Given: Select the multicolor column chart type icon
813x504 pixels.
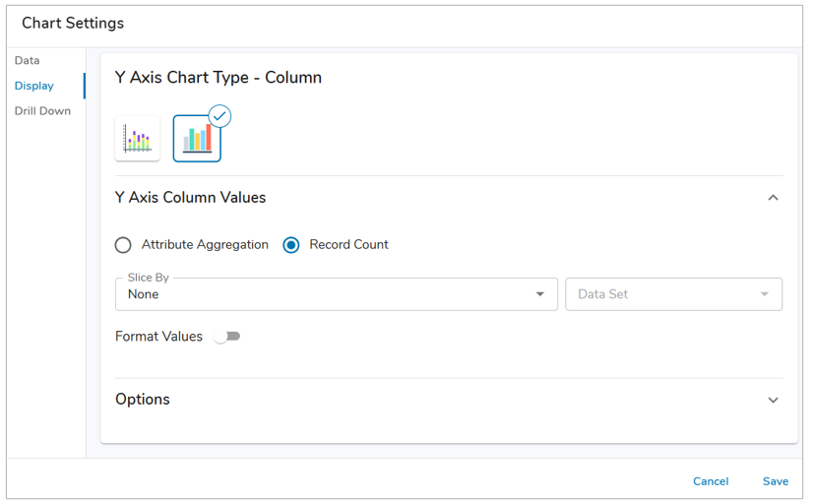Looking at the screenshot, I should (x=197, y=139).
